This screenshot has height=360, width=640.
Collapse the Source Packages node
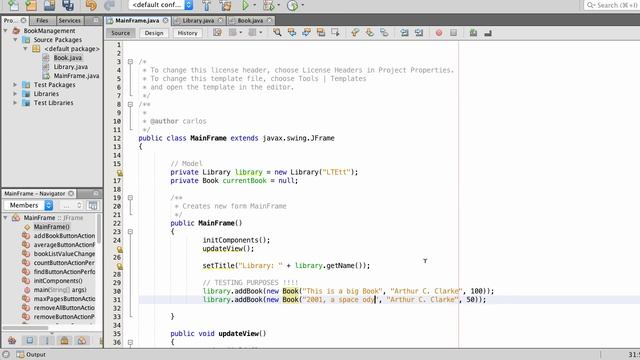point(15,40)
